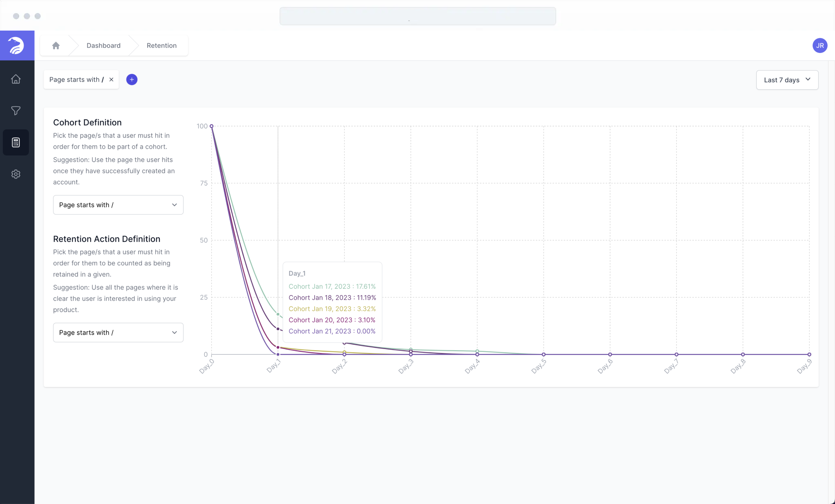835x504 pixels.
Task: Add a new filter with plus button
Action: click(132, 80)
